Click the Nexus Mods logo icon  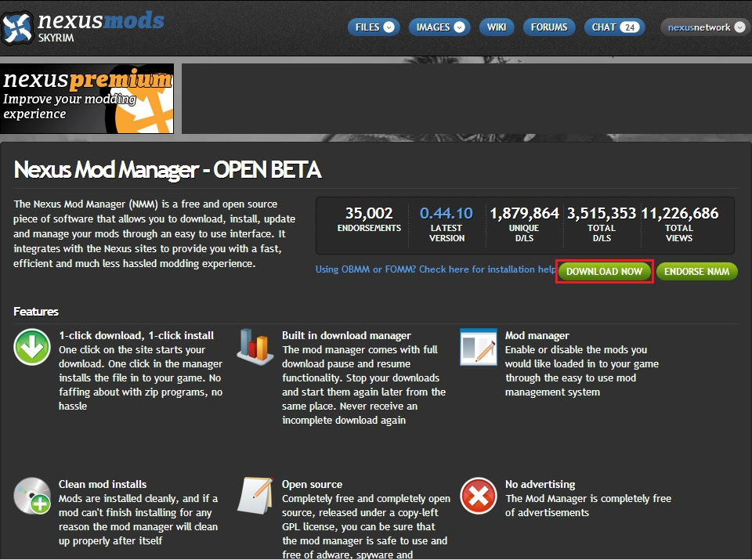point(17,28)
